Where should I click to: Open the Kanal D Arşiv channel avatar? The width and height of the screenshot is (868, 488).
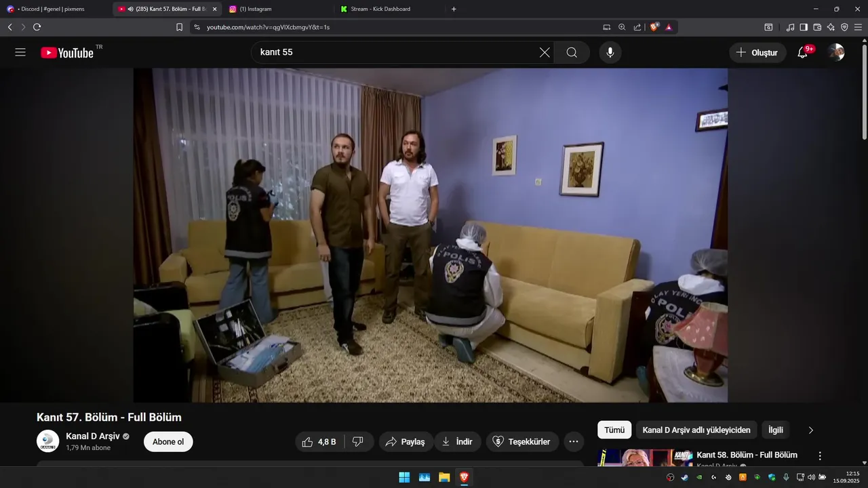[47, 441]
